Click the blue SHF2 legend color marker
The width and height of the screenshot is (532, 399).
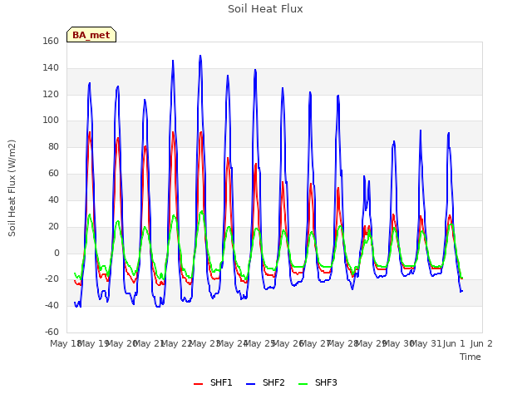coord(250,384)
